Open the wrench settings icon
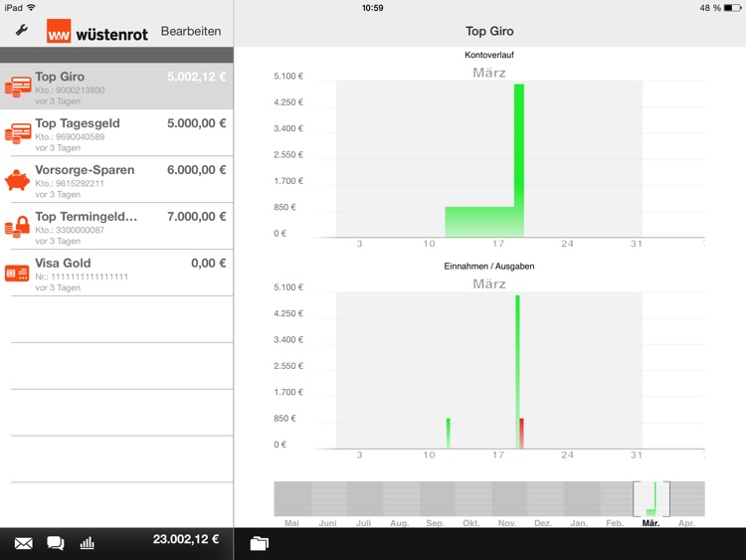This screenshot has height=560, width=746. [x=22, y=31]
